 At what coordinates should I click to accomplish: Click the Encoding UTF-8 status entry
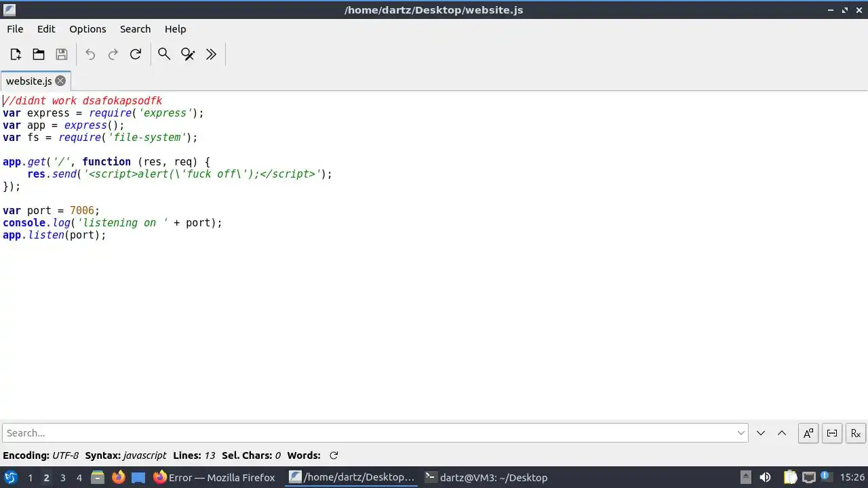pyautogui.click(x=41, y=455)
